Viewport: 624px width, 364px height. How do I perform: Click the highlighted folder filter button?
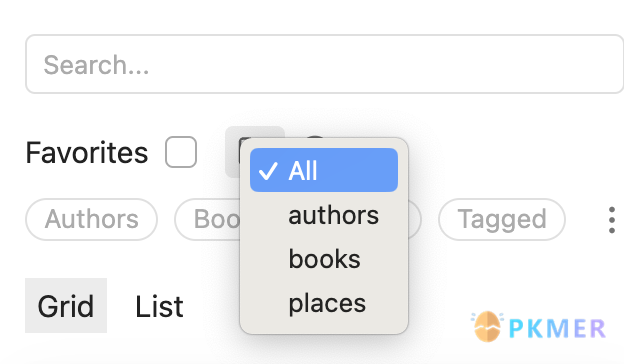pos(233,152)
